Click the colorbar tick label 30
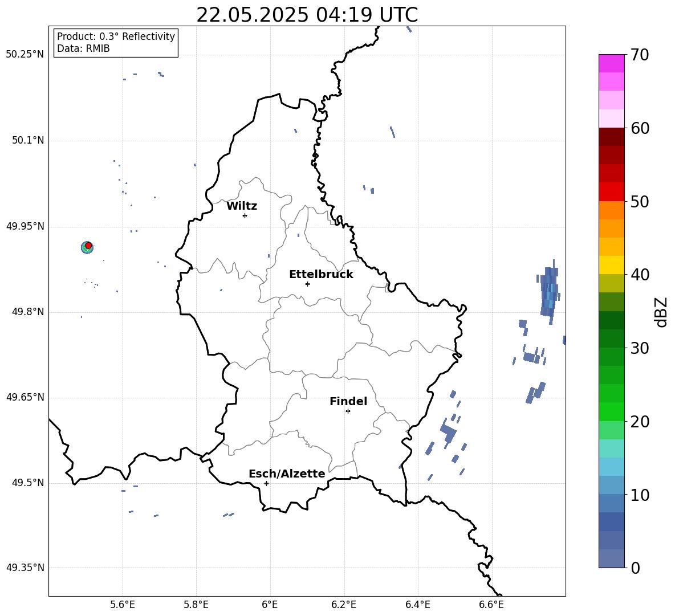The width and height of the screenshot is (675, 616). 640,348
